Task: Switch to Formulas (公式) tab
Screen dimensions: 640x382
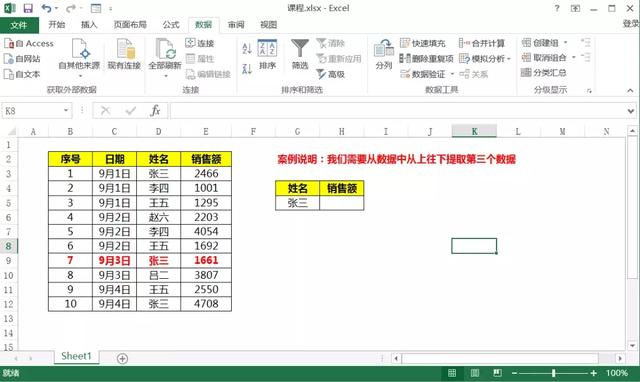Action: pos(171,24)
